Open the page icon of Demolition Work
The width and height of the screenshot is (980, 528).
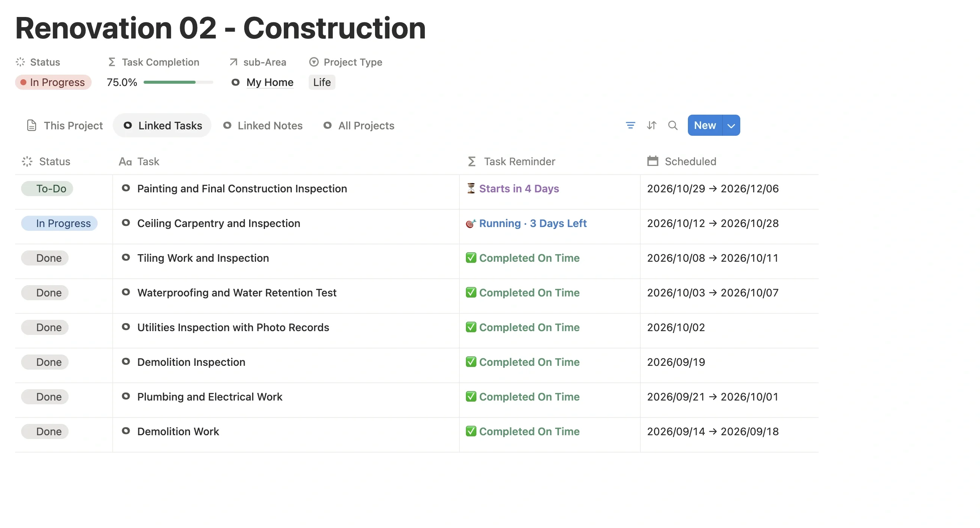pos(126,431)
